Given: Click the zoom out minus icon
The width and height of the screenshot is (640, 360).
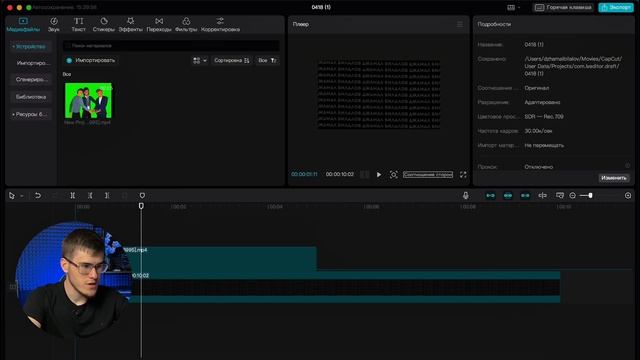Looking at the screenshot, I should coord(573,196).
